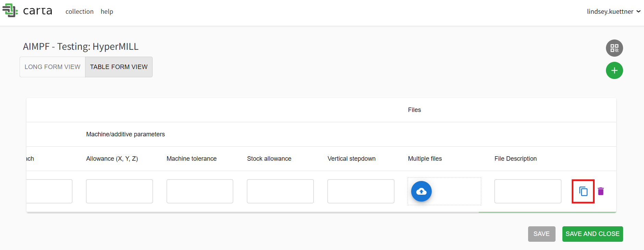
Task: Focus the Stock allowance input field
Action: 280,191
